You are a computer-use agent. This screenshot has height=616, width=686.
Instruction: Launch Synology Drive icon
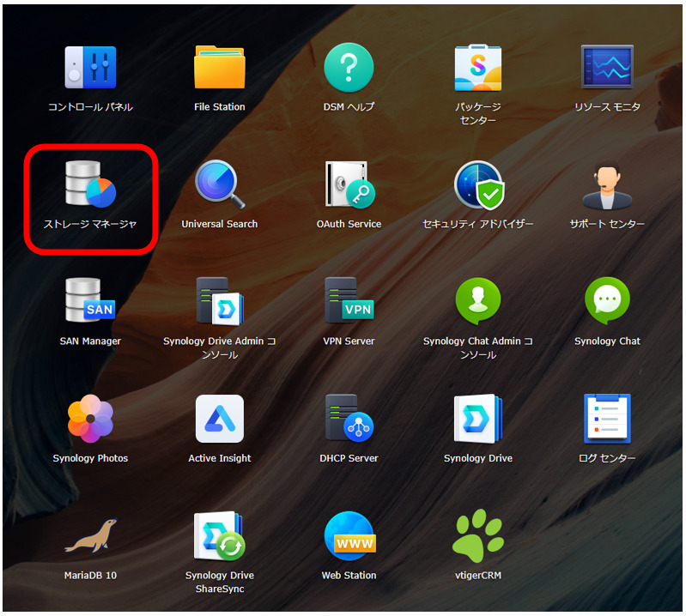coord(477,419)
